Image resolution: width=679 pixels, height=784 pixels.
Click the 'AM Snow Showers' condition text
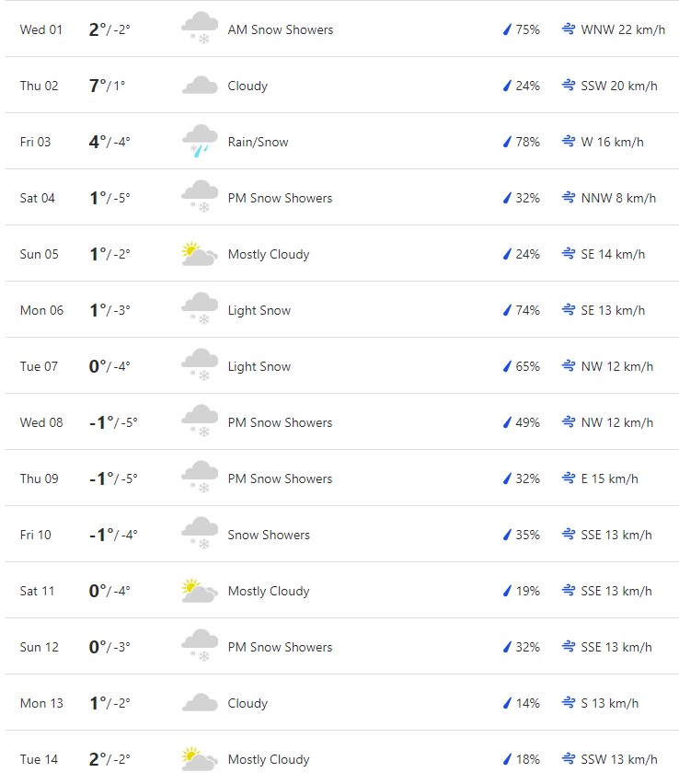(x=281, y=29)
